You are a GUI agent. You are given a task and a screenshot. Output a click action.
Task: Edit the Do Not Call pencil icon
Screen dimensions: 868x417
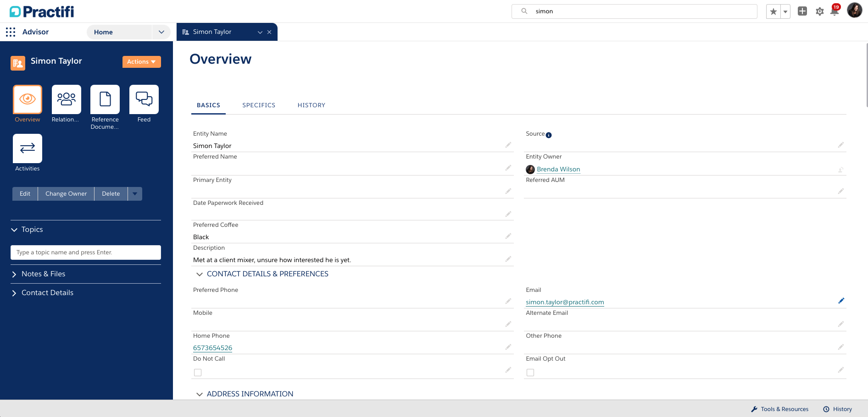[508, 370]
